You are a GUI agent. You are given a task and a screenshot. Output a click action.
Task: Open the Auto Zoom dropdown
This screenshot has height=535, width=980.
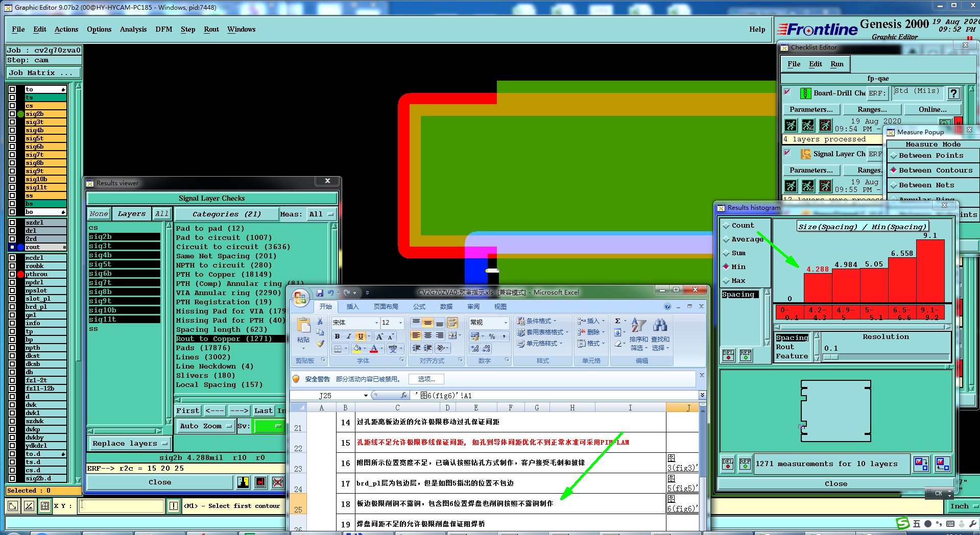click(x=205, y=426)
